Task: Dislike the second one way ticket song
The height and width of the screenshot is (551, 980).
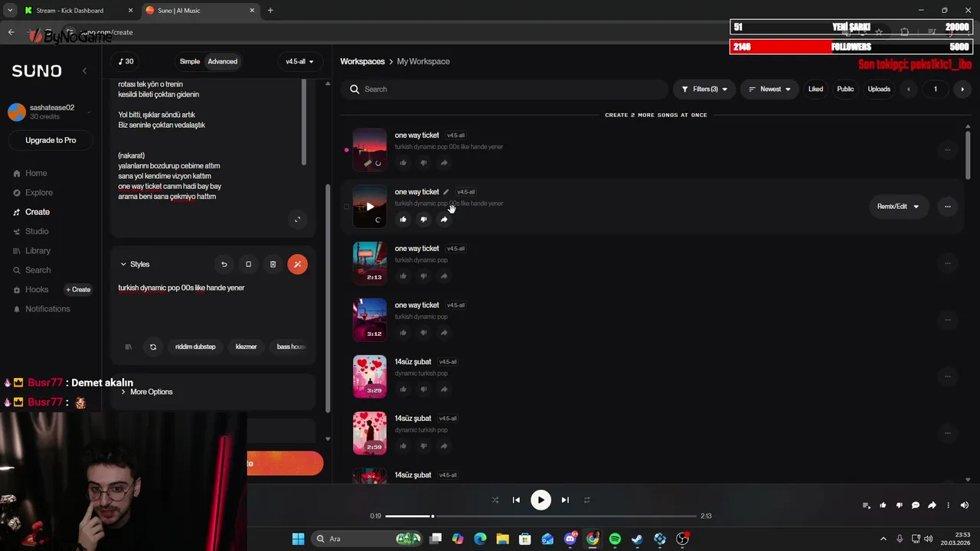Action: [x=423, y=220]
